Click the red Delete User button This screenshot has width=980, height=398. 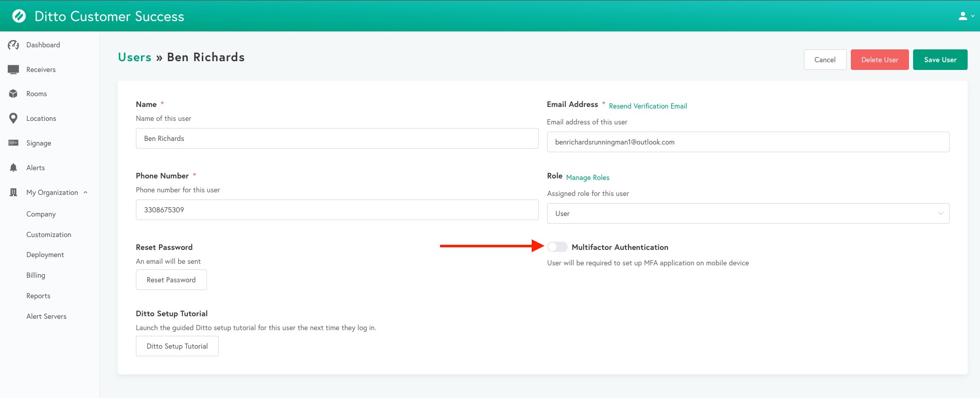coord(880,60)
